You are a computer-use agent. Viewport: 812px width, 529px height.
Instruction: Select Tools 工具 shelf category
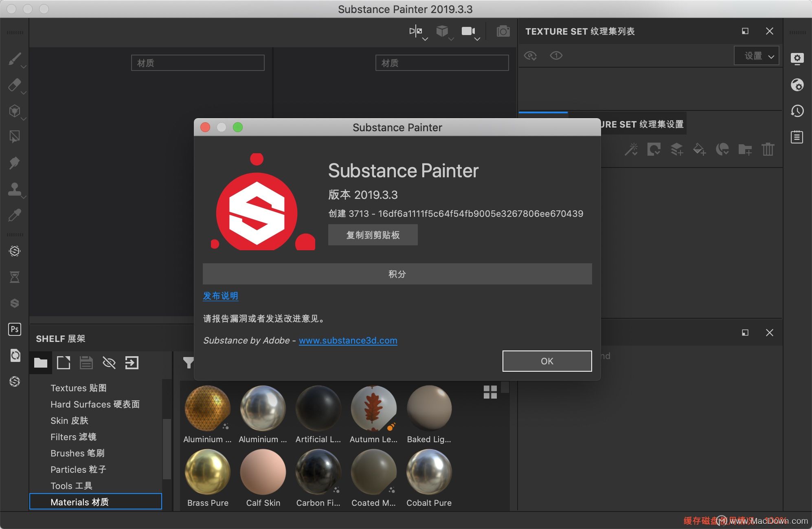point(72,486)
